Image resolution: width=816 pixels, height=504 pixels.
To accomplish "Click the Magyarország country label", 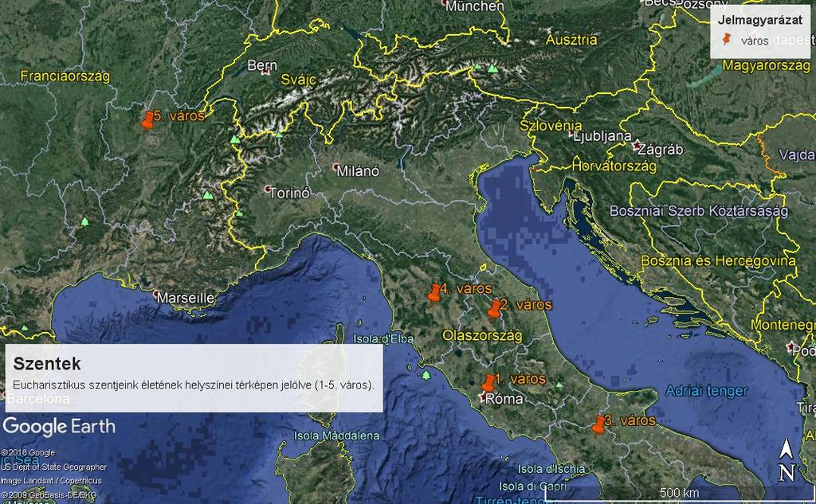I will [x=766, y=66].
